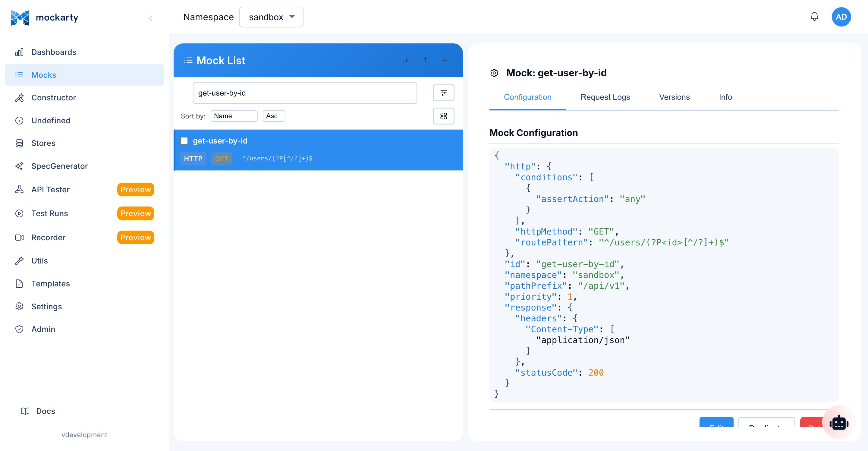The image size is (868, 451).
Task: Switch to grid view button
Action: click(443, 116)
